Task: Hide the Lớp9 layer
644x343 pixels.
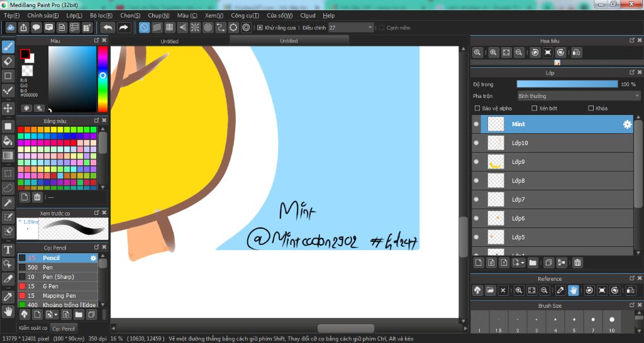Action: coord(476,161)
